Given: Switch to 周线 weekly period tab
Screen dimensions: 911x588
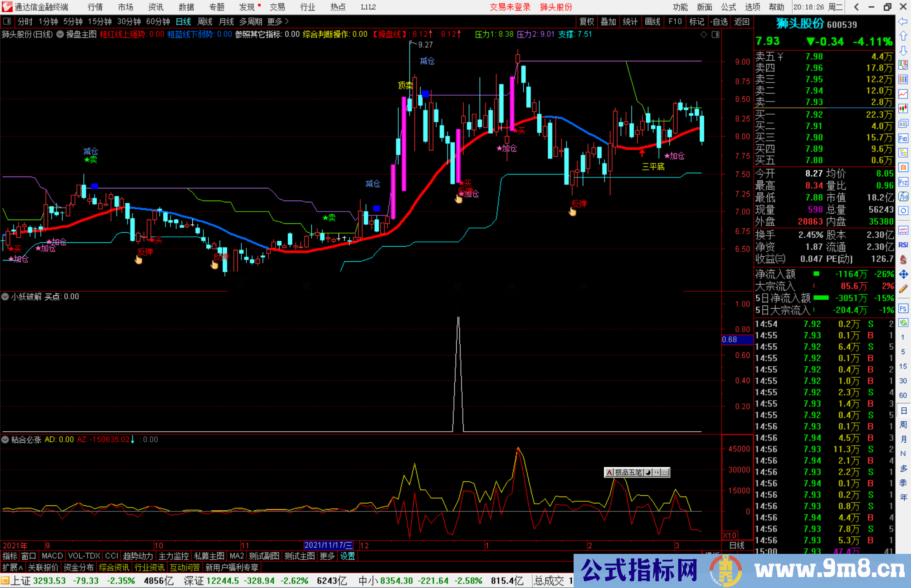Looking at the screenshot, I should [205, 21].
